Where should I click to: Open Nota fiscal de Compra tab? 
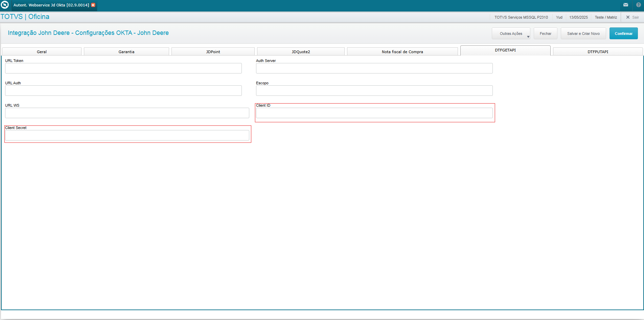pos(402,52)
